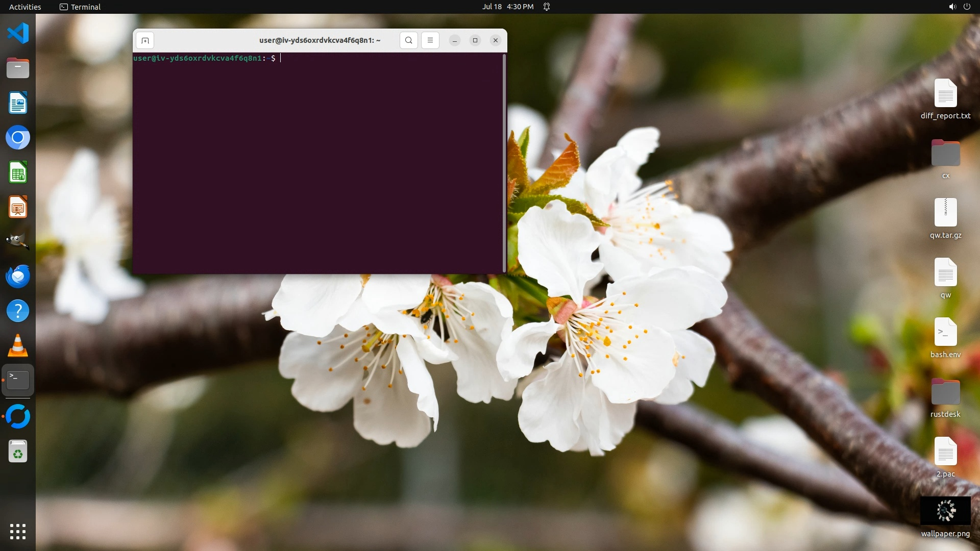Launch LibreOffice Calc spreadsheet
Viewport: 980px width, 551px height.
click(18, 172)
